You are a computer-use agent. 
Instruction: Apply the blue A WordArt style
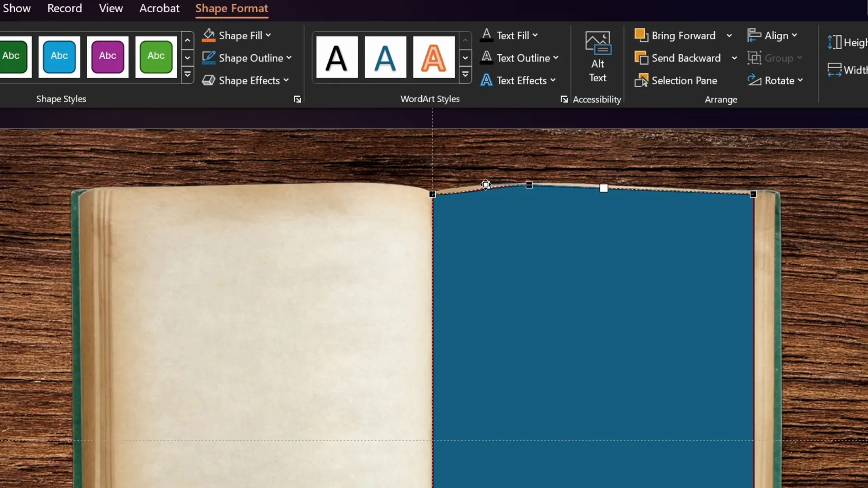click(x=385, y=57)
